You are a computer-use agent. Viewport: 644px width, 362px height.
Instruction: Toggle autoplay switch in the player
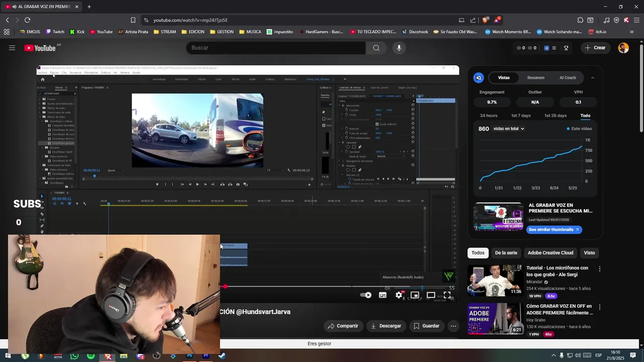point(366,295)
